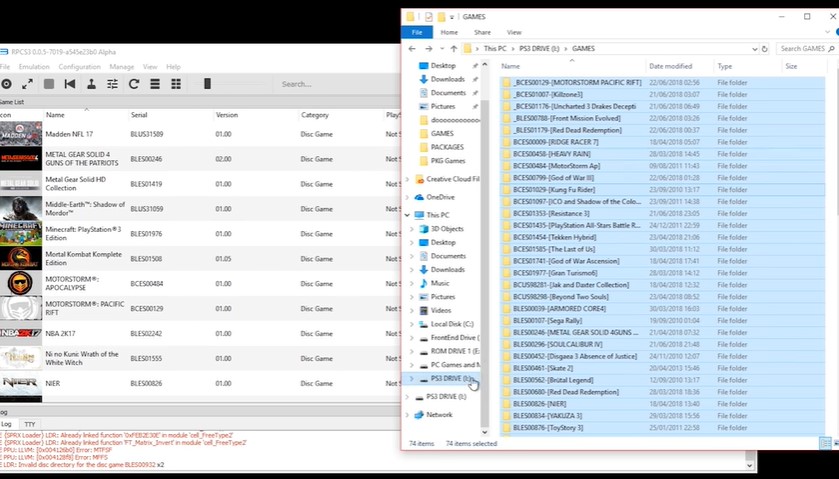Collapse This PC tree node

(x=408, y=215)
